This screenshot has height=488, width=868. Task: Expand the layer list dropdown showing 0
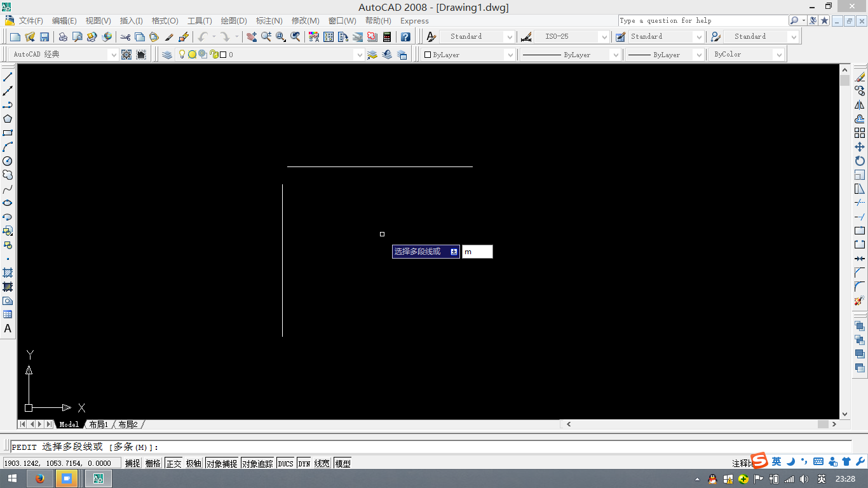tap(359, 55)
